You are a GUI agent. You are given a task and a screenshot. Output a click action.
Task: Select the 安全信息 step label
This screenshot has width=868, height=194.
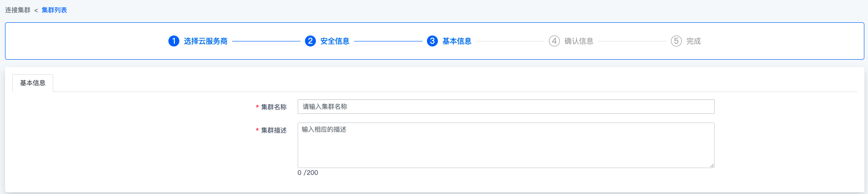(x=335, y=41)
